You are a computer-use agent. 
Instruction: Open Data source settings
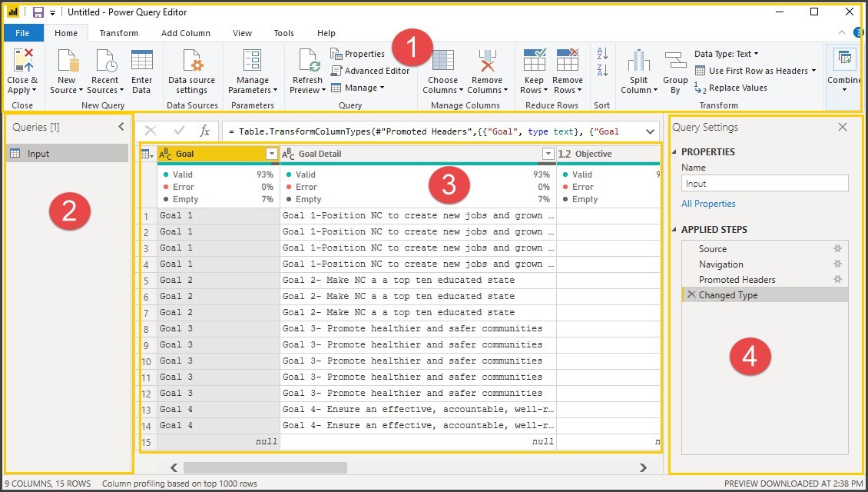[192, 60]
